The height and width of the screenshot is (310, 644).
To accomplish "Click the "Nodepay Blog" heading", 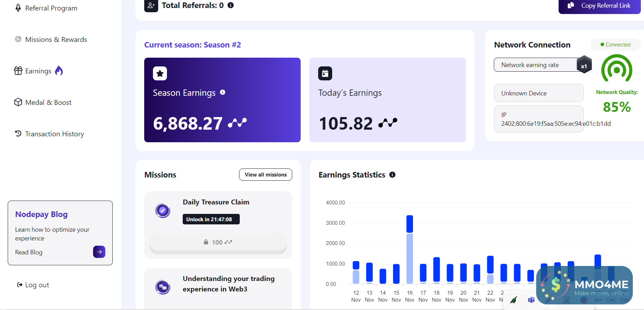I will (41, 214).
